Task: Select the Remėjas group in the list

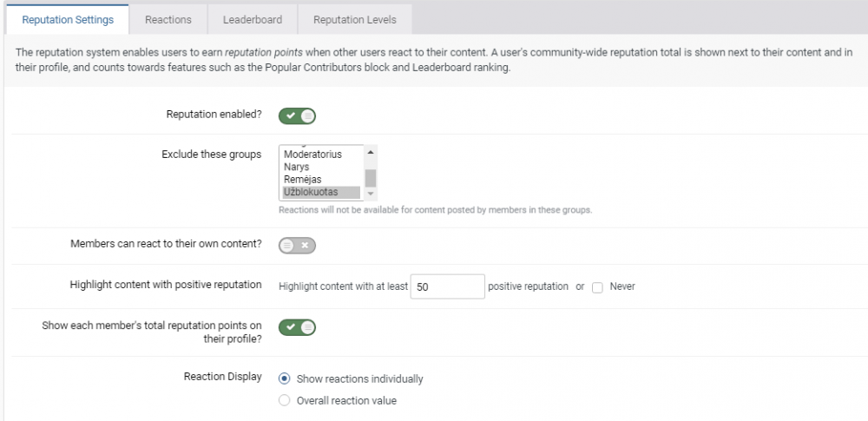Action: click(x=303, y=180)
